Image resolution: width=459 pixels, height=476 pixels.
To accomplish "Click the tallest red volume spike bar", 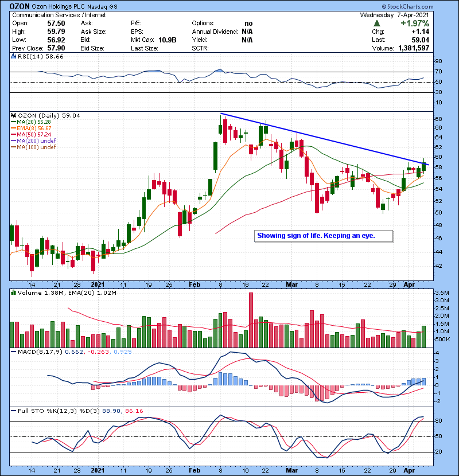I will 251,320.
